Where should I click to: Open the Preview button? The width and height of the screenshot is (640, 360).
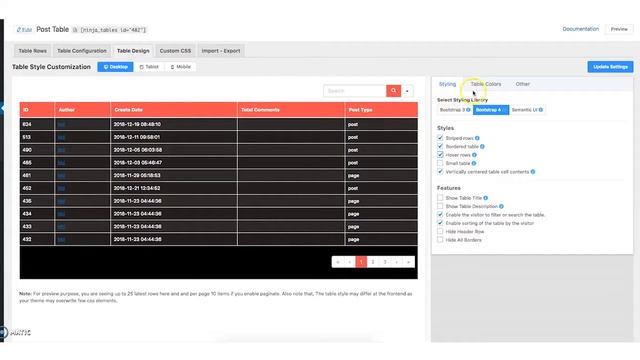[x=619, y=29]
